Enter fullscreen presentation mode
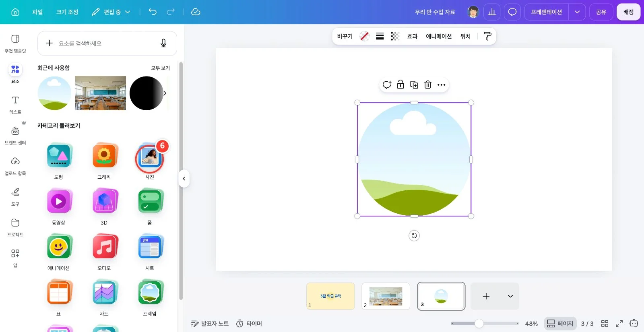The height and width of the screenshot is (332, 644). tap(619, 324)
